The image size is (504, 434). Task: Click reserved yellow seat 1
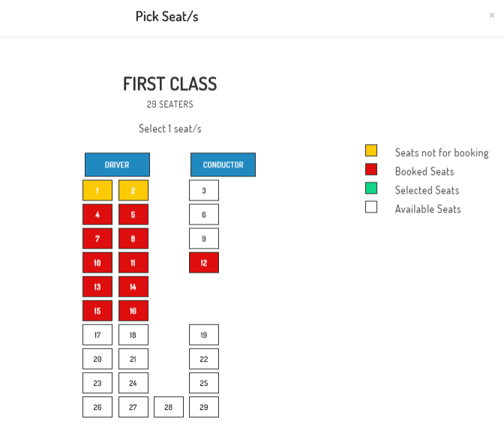pyautogui.click(x=97, y=191)
